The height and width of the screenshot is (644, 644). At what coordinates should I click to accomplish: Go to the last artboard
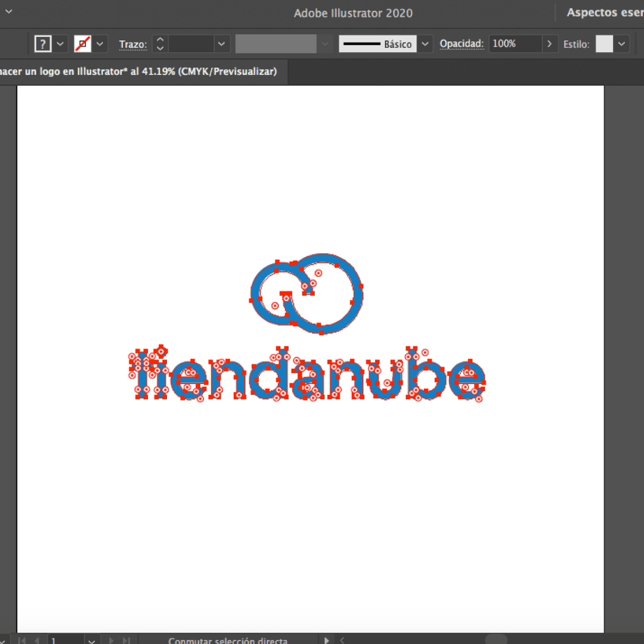[x=126, y=640]
